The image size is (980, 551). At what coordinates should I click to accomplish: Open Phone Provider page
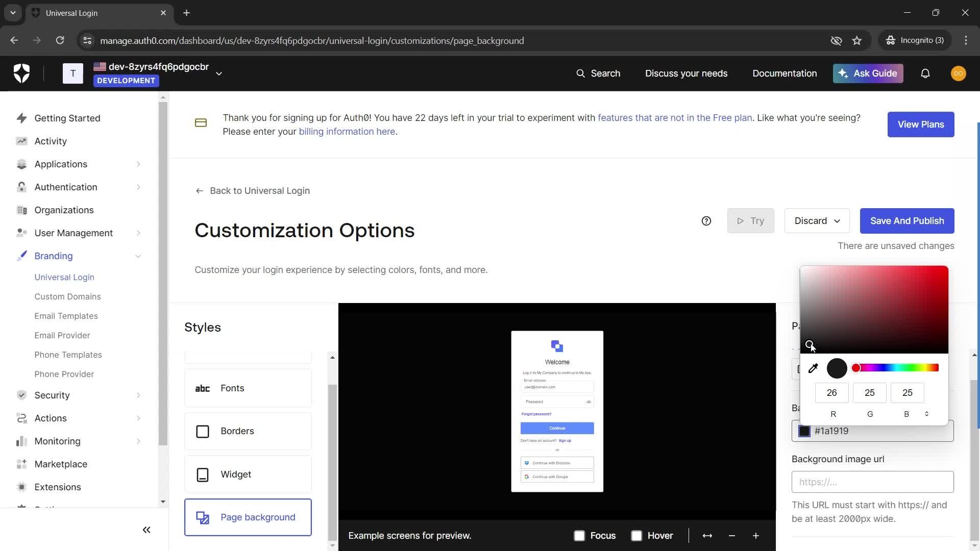64,374
